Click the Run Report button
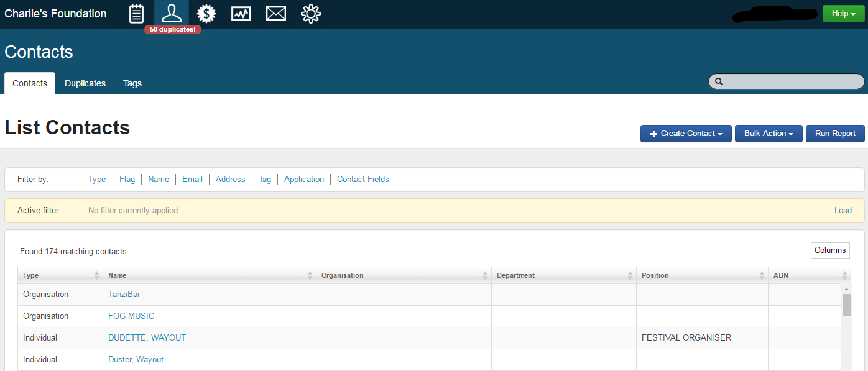The width and height of the screenshot is (868, 371). pos(835,134)
